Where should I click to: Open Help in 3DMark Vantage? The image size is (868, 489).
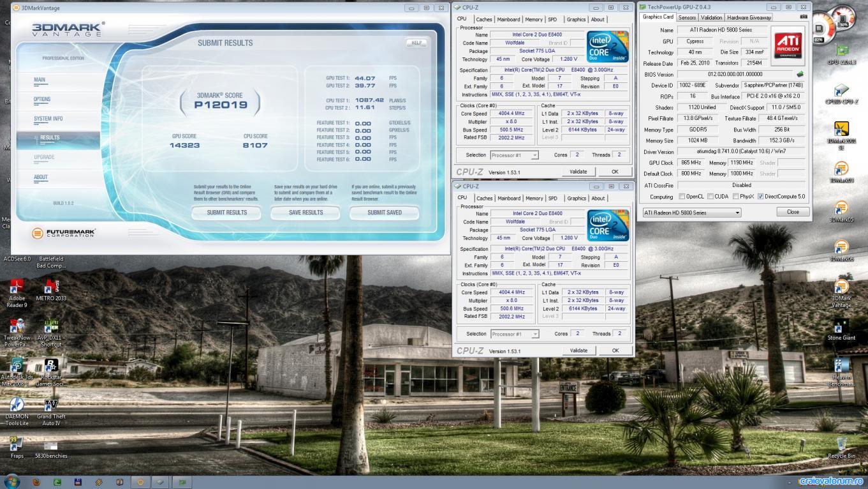point(416,43)
